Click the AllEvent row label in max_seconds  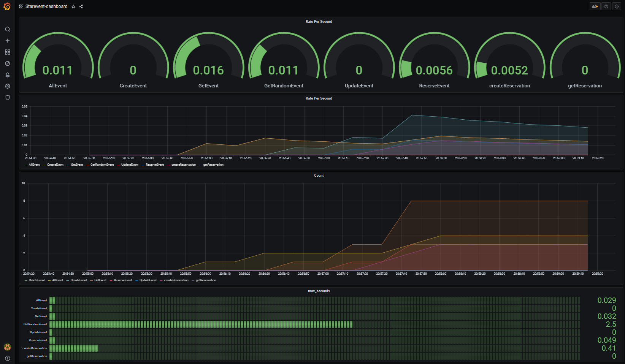41,300
